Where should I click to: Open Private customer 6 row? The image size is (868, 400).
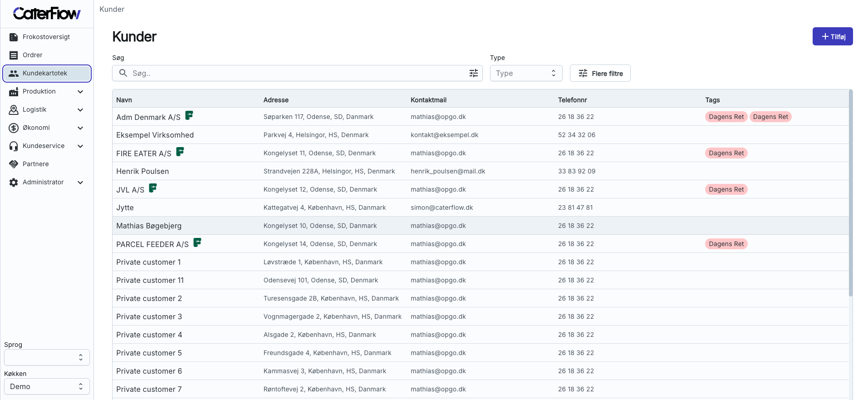coord(481,371)
